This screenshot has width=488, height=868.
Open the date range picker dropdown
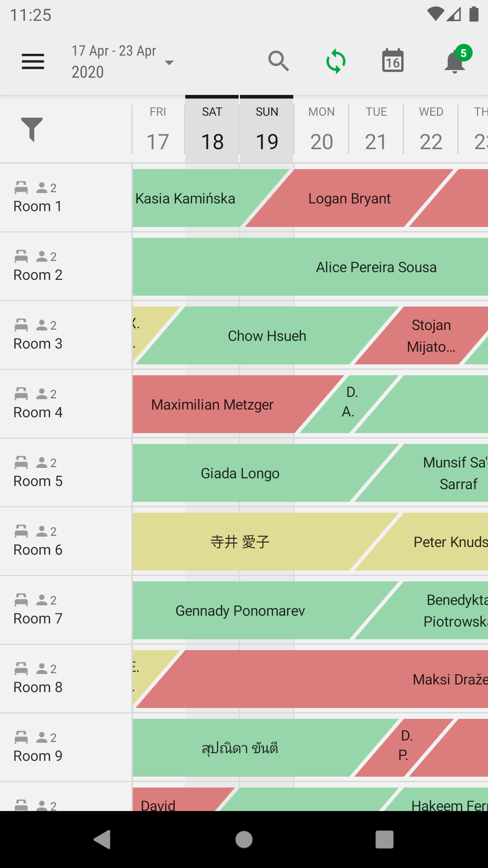pyautogui.click(x=122, y=61)
